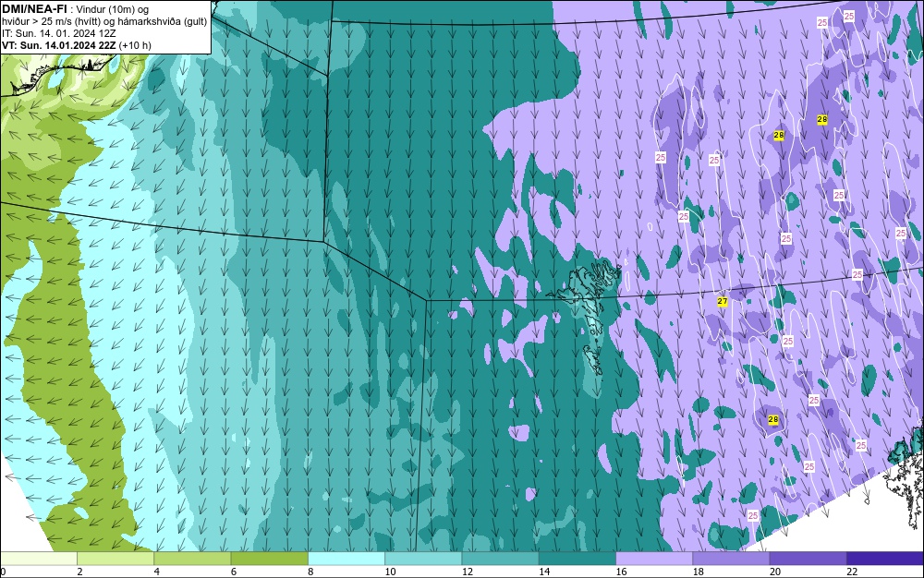Click the 0–2 m/s pale yellow legend swatch
This screenshot has width=924, height=578.
coord(38,559)
